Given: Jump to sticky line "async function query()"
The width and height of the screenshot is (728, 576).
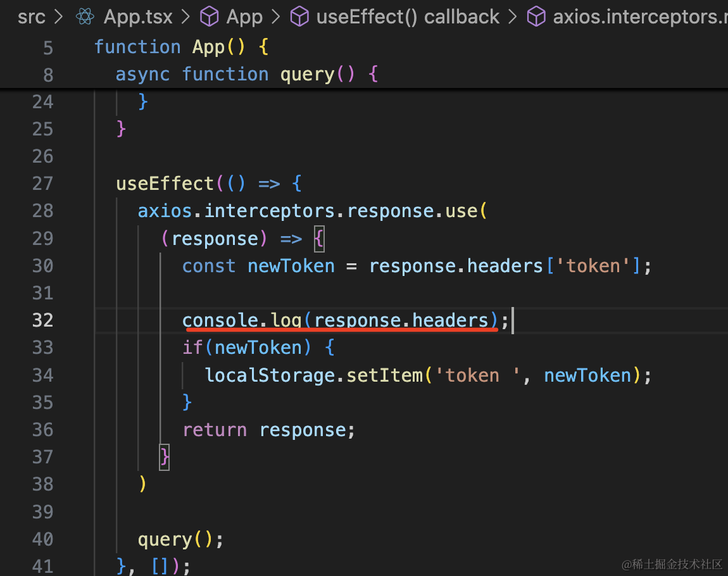Looking at the screenshot, I should click(247, 74).
